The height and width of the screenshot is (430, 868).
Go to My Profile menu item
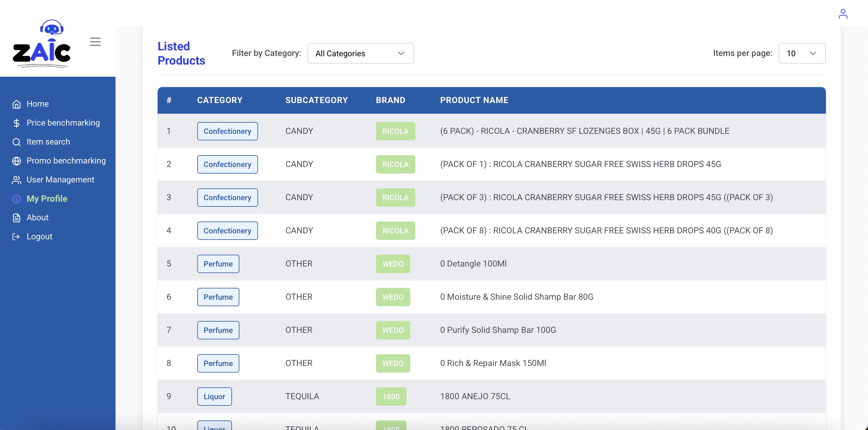point(47,199)
